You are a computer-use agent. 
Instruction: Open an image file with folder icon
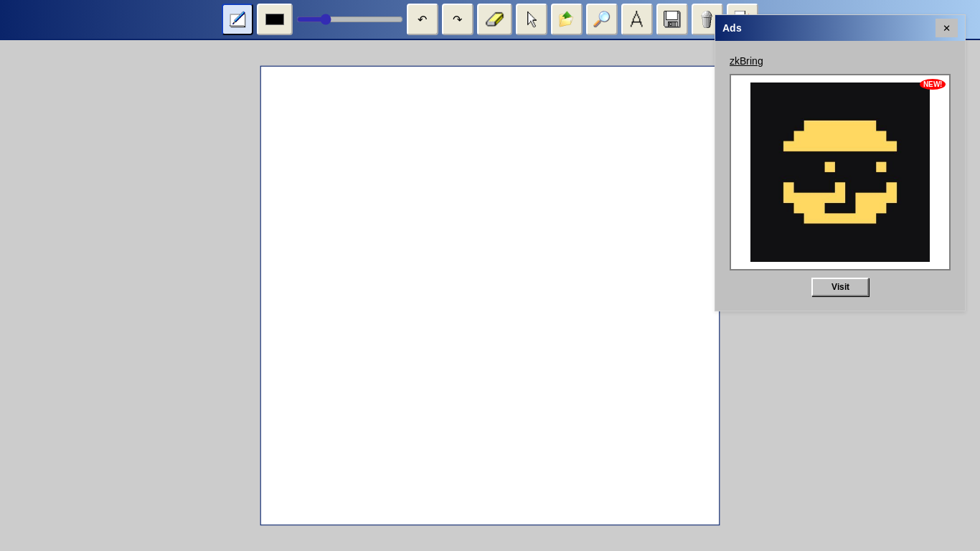[567, 19]
